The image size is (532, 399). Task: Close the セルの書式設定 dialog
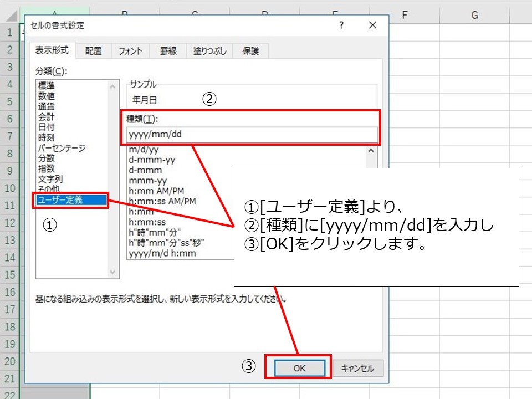pyautogui.click(x=372, y=25)
